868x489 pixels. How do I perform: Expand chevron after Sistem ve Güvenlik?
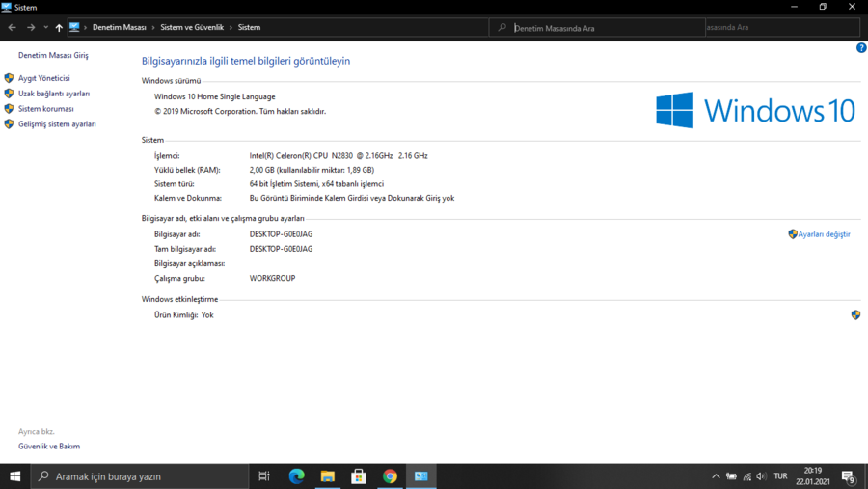(x=231, y=27)
